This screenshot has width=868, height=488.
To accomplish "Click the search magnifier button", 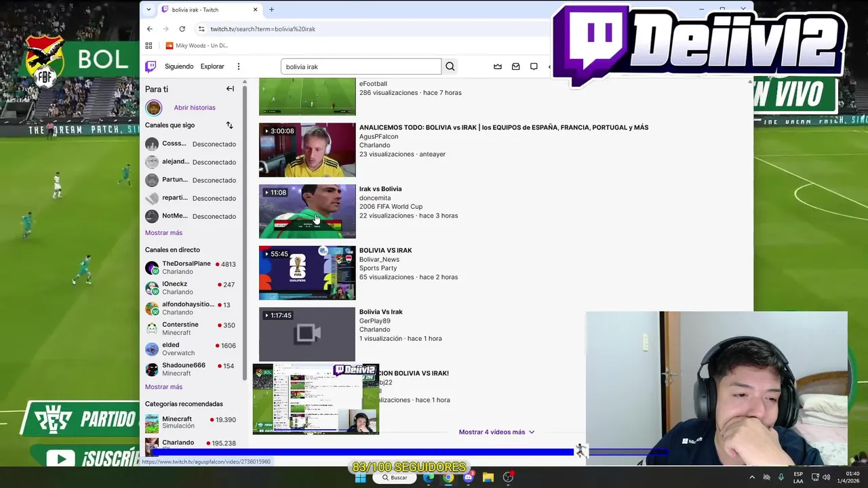I will click(x=450, y=66).
